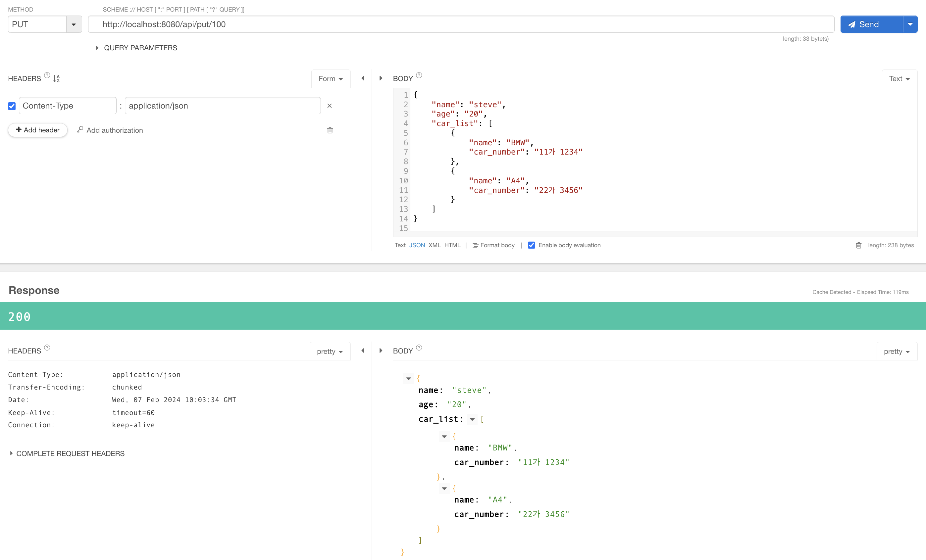
Task: Uncheck the Content-Type header checkbox
Action: (12, 106)
